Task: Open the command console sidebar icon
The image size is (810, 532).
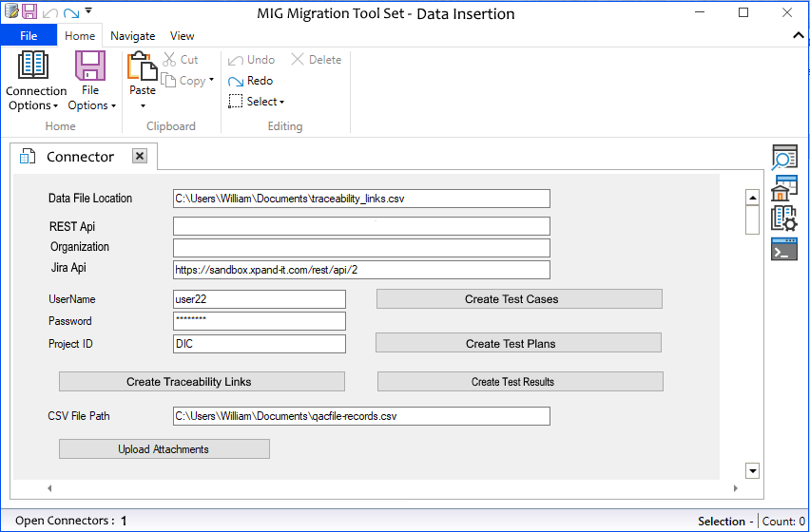Action: [784, 249]
